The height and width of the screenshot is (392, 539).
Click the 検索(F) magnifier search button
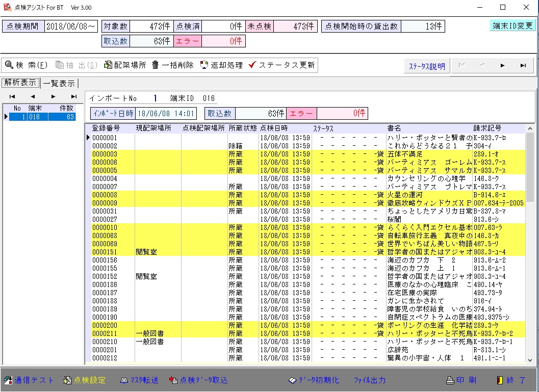27,65
